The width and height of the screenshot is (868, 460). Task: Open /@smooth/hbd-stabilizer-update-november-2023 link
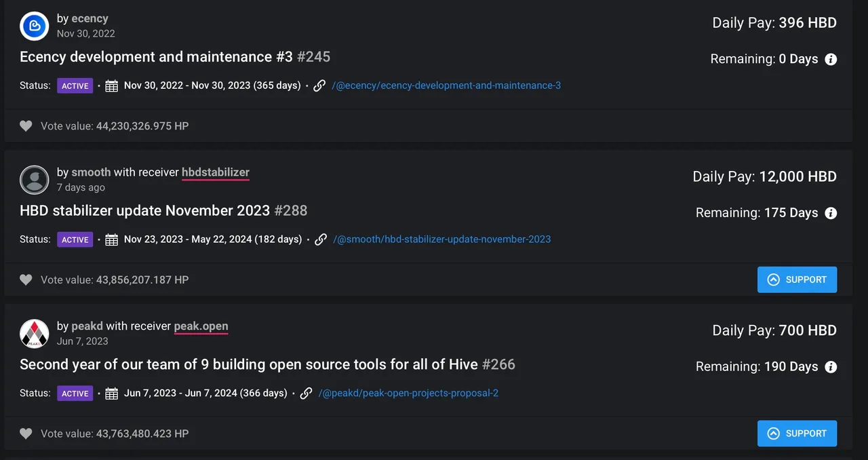click(x=442, y=239)
